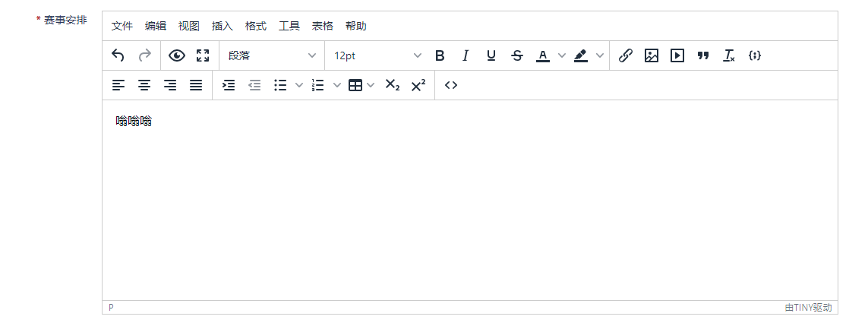This screenshot has height=329, width=868.
Task: Open the 12pt font size dropdown
Action: coord(377,55)
